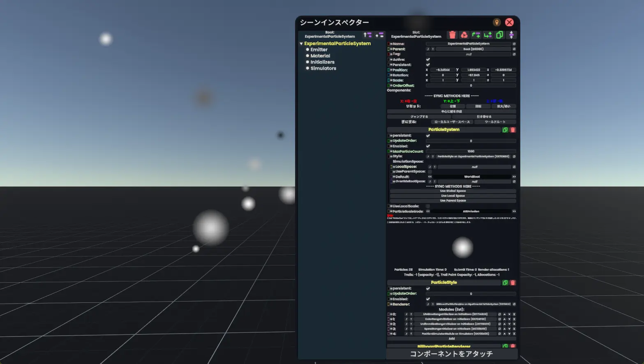Image resolution: width=644 pixels, height=364 pixels.
Task: Click the destroy-preserving-assets icon in slot toolbar
Action: pos(464,35)
